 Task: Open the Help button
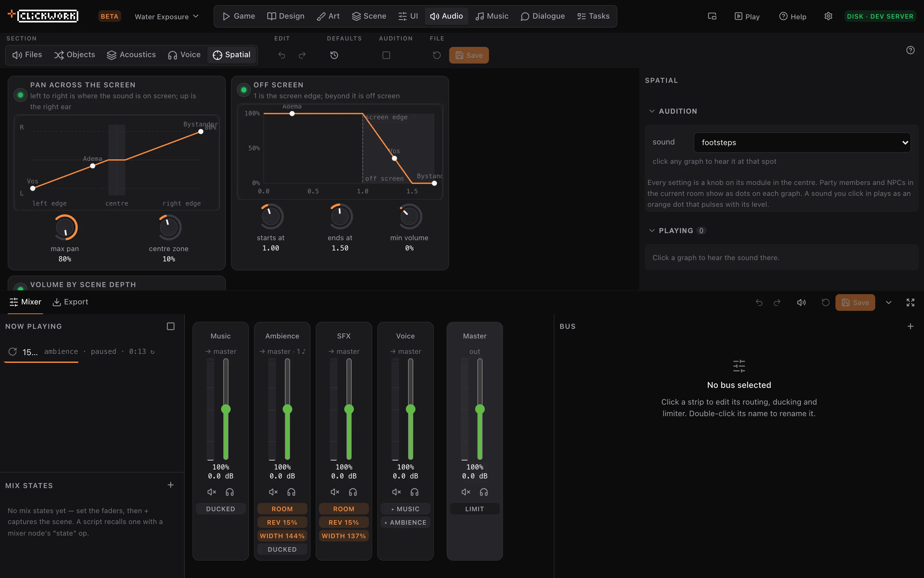[x=793, y=16]
